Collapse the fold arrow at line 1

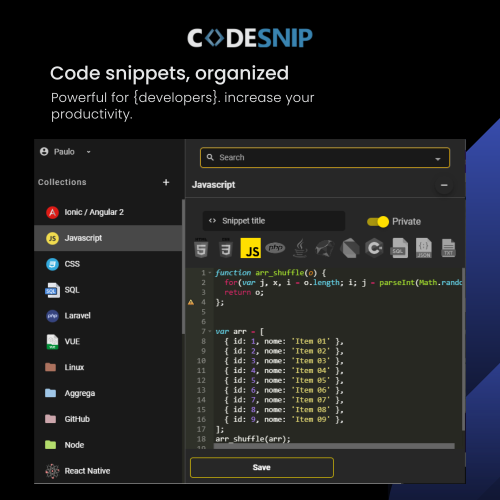coord(210,273)
